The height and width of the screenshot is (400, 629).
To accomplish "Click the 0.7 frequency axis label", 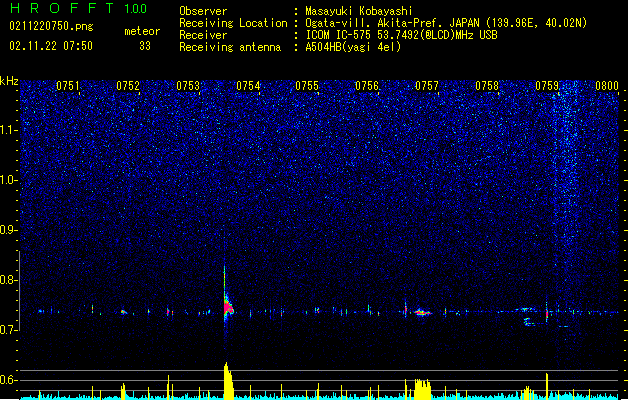I will [x=8, y=330].
